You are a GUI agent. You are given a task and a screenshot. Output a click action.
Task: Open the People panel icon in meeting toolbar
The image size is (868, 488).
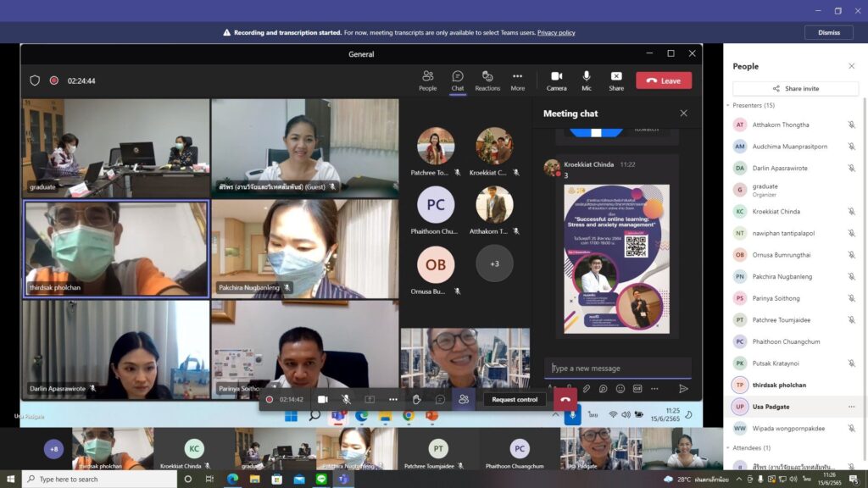point(427,80)
